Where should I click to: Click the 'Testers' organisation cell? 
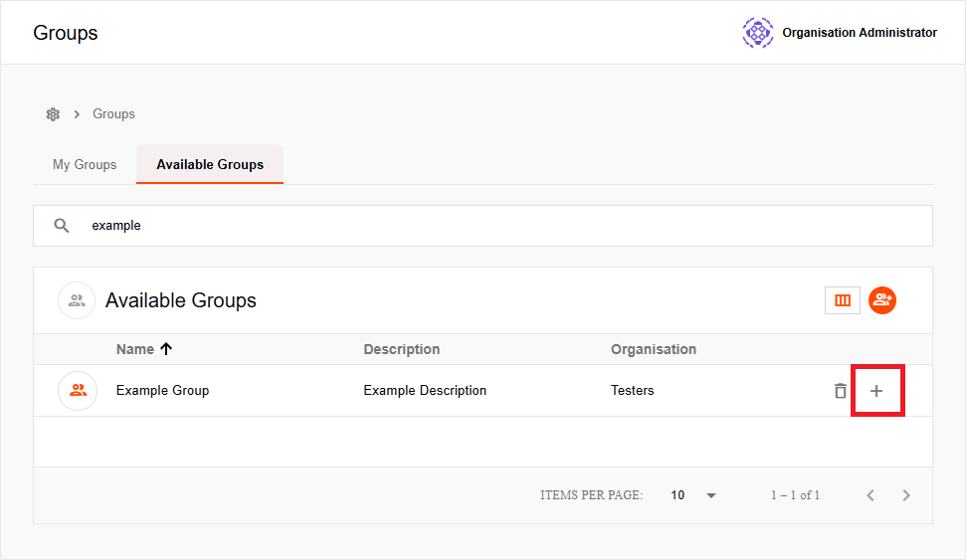(x=632, y=391)
